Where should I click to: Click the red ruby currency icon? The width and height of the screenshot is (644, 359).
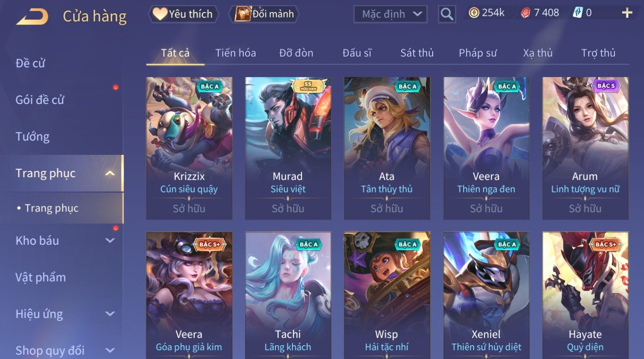point(525,13)
